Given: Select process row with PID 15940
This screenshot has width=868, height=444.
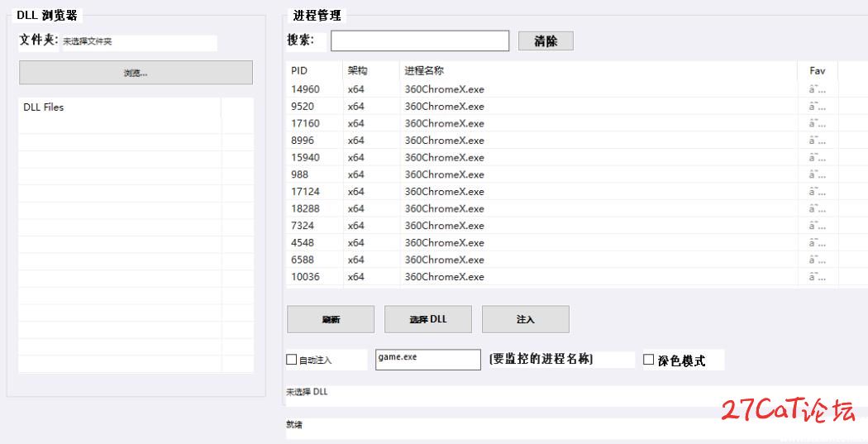Looking at the screenshot, I should (577, 158).
